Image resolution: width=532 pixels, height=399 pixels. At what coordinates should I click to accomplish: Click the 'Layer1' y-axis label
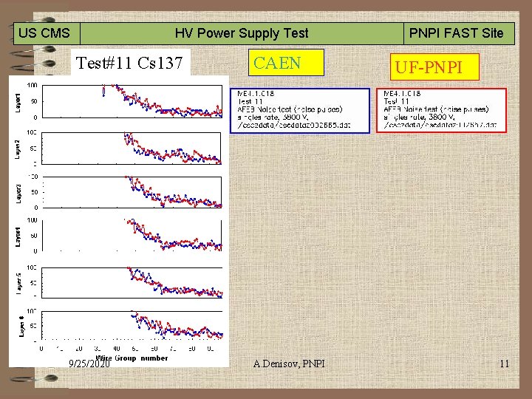coord(18,103)
